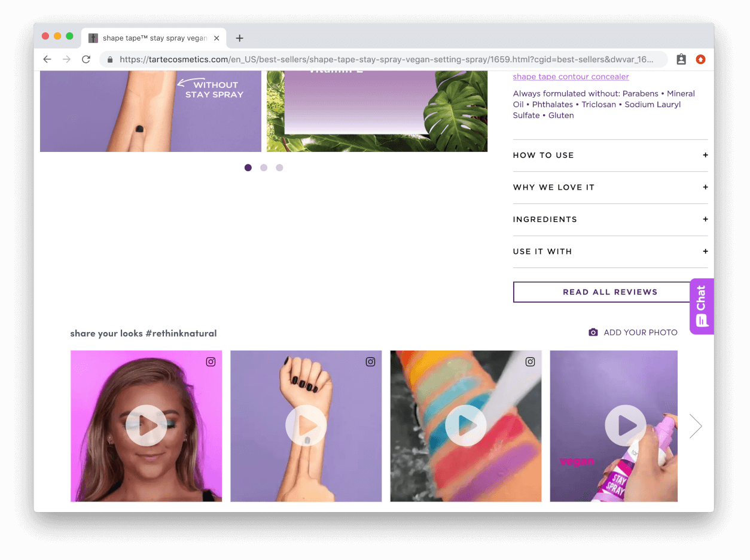Select the second carousel dot indicator
This screenshot has width=750, height=560.
[264, 168]
